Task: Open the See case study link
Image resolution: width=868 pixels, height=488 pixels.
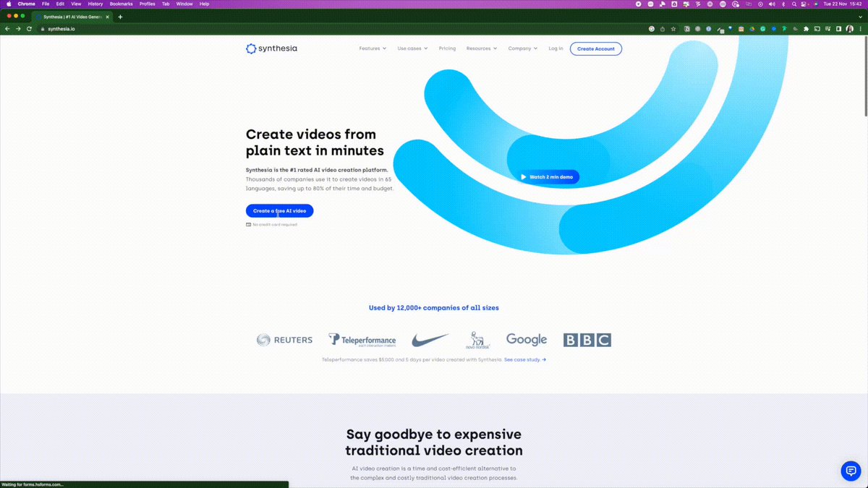Action: [x=525, y=359]
